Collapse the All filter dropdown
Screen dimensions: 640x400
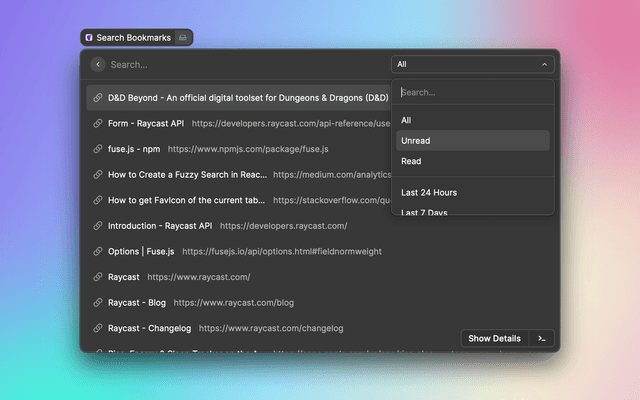tap(472, 64)
